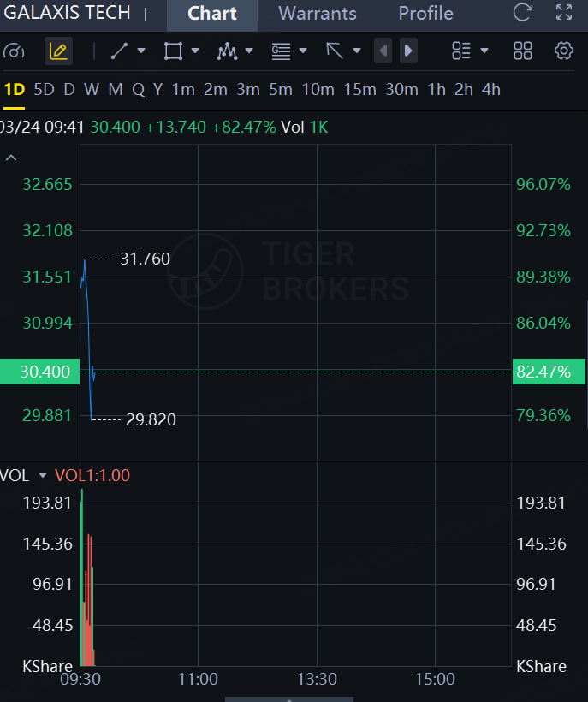Collapse the chart panel chevron
The width and height of the screenshot is (588, 702).
click(12, 158)
